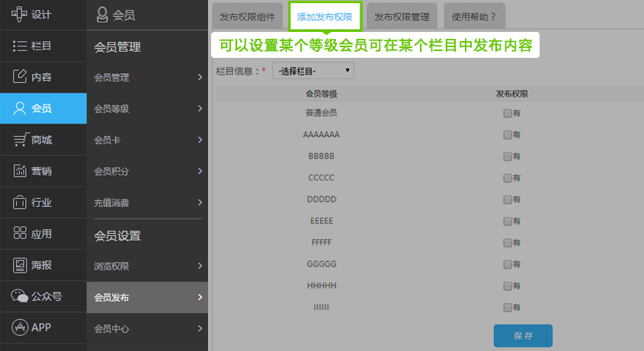Select the 内容 content edit icon

point(20,77)
